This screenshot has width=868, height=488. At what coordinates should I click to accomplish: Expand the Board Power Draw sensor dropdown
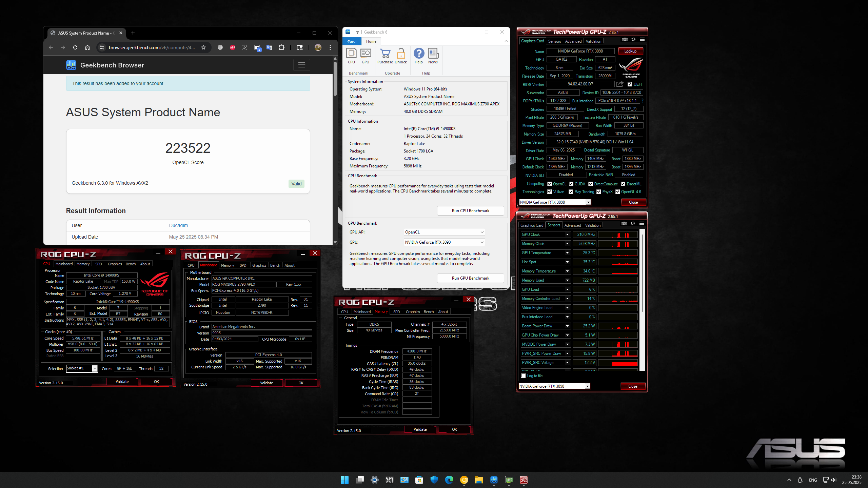567,326
